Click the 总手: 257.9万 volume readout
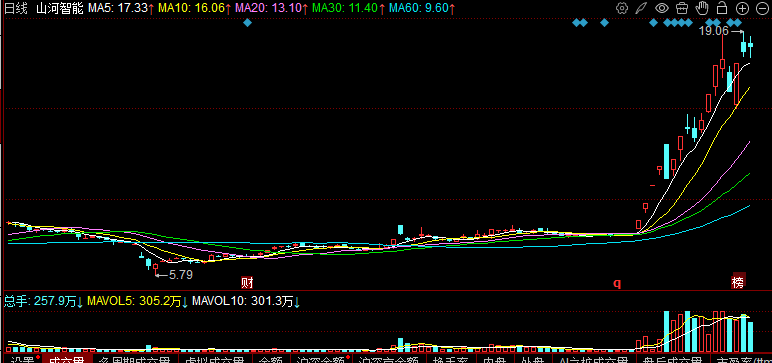The height and width of the screenshot is (363, 772). click(x=44, y=301)
